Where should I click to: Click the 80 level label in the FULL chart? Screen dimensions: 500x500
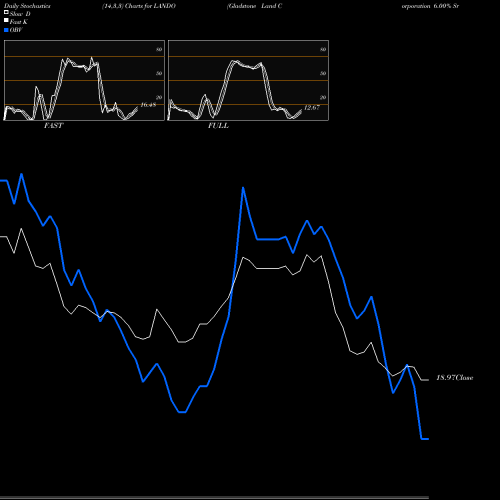coord(323,49)
